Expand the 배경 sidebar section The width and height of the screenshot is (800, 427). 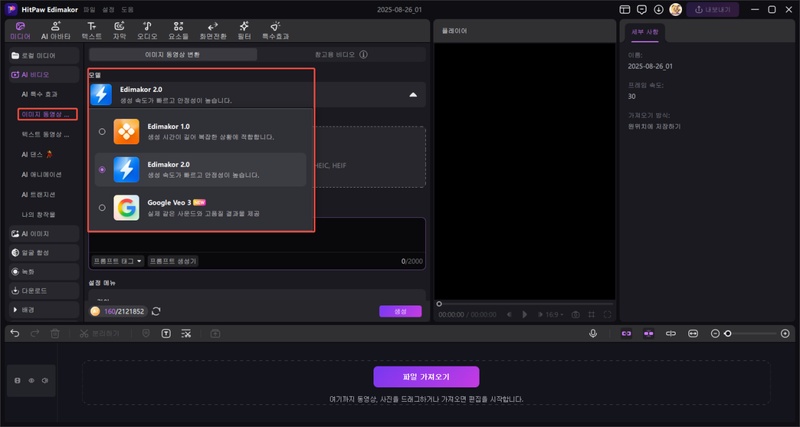[x=44, y=310]
